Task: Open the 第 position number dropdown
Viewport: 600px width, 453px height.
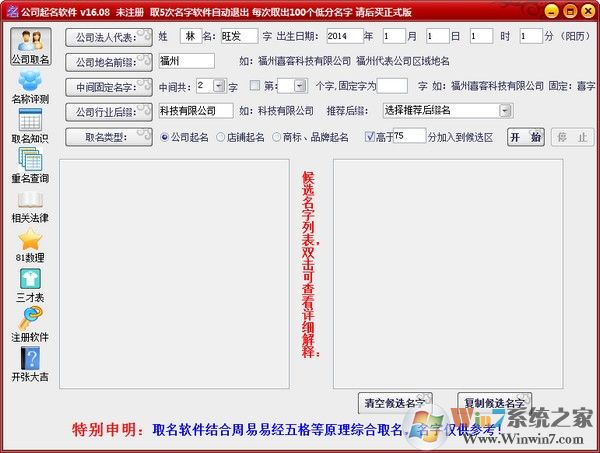Action: coord(301,86)
